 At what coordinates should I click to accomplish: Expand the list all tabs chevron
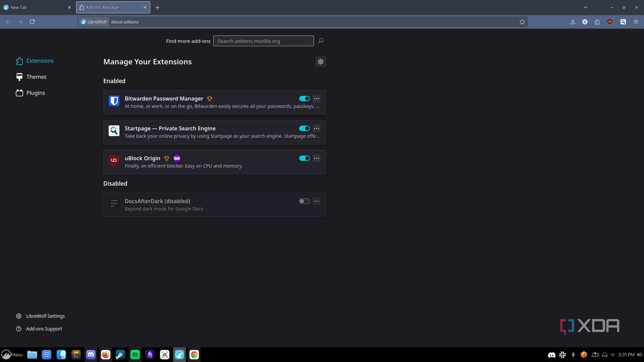click(x=585, y=7)
